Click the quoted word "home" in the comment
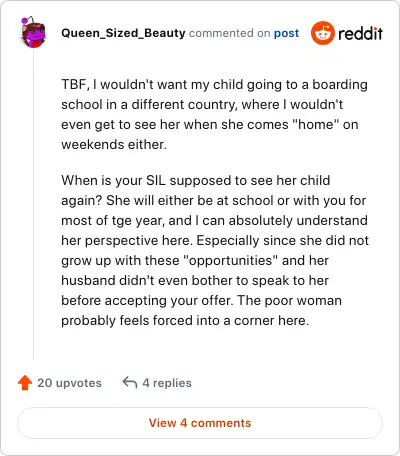400x456 pixels. [315, 124]
